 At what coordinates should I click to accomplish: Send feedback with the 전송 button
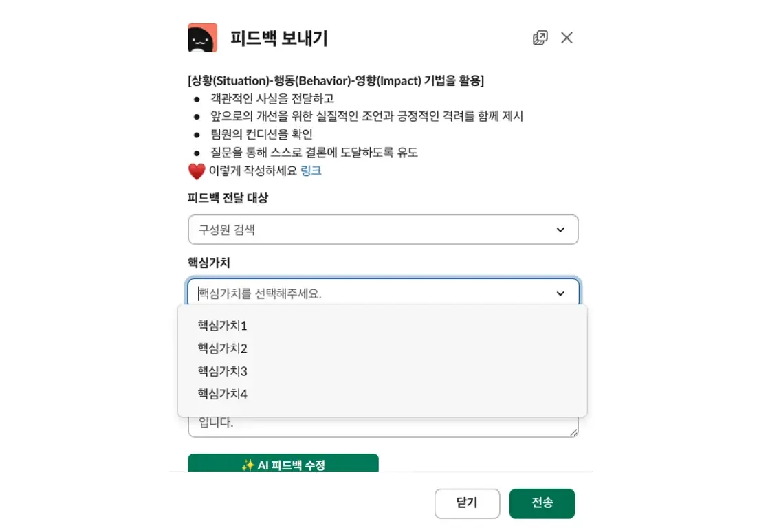coord(542,503)
